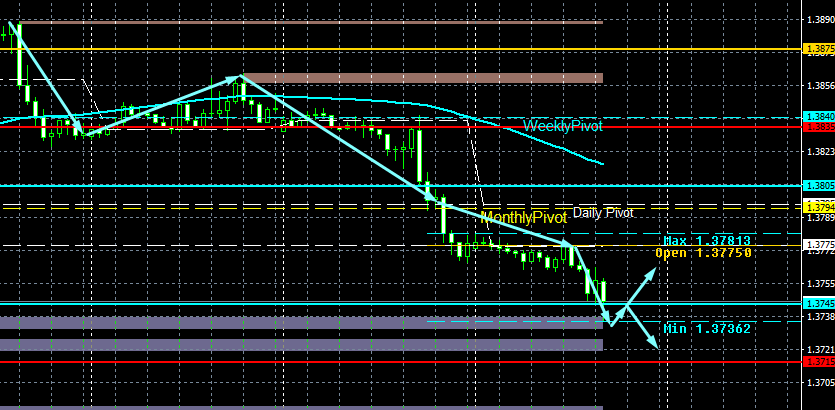Click the Daily Pivot label
Screen dimensions: 835x410
pyautogui.click(x=603, y=213)
